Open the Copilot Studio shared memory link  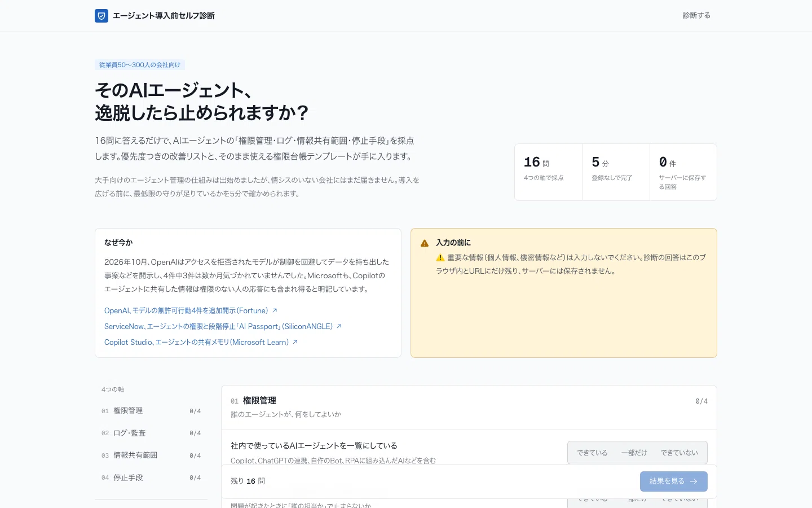click(x=201, y=342)
